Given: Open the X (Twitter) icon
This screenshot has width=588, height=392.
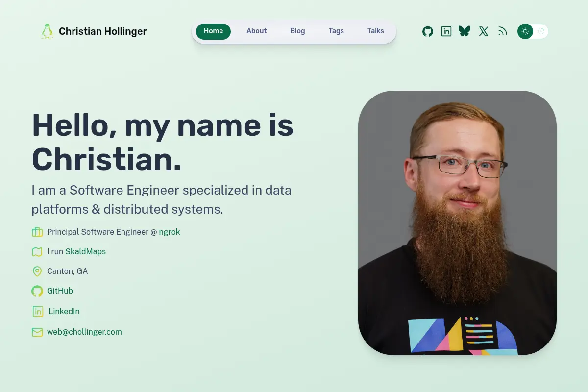Looking at the screenshot, I should coord(484,31).
